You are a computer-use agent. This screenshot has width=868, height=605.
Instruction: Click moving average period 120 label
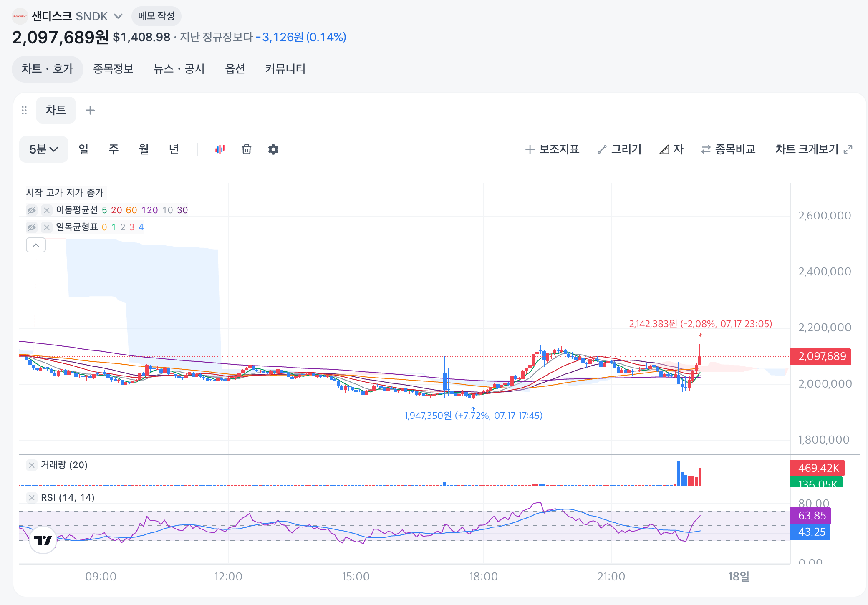(149, 210)
